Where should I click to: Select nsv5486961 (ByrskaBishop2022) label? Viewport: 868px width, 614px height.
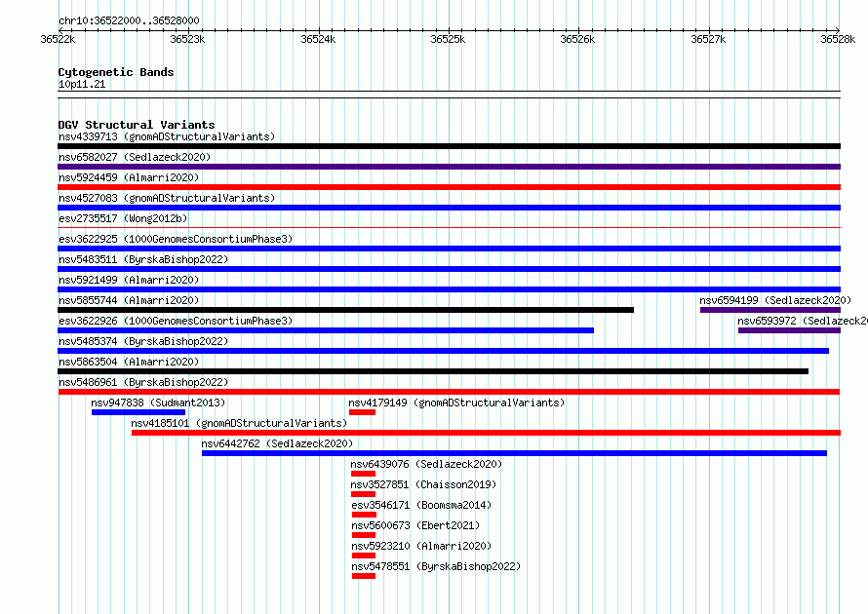pos(143,382)
